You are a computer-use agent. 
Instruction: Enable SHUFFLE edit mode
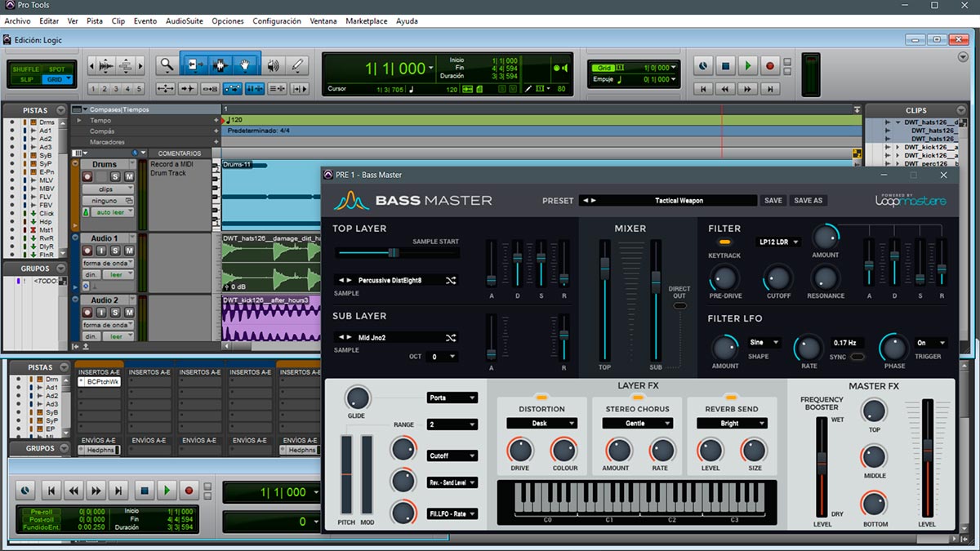tap(26, 69)
